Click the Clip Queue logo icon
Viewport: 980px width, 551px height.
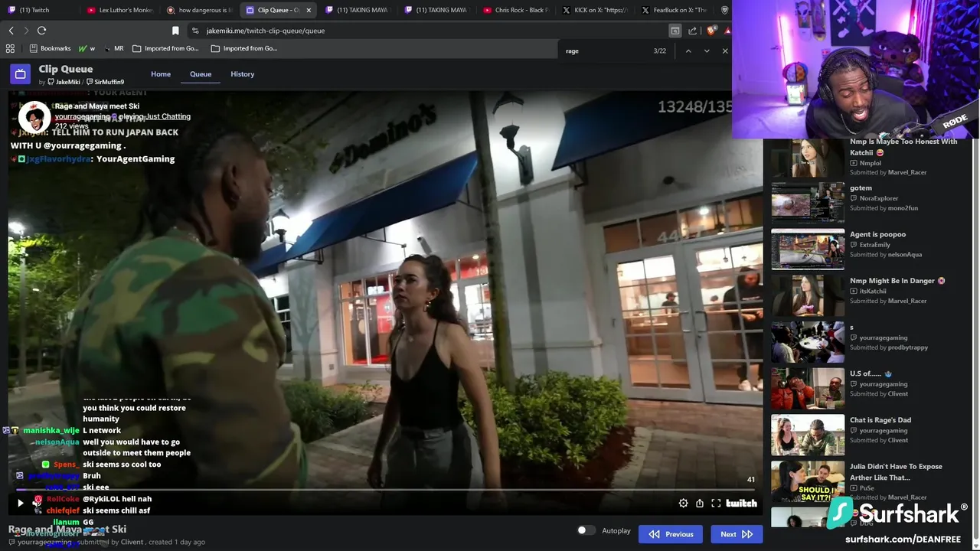coord(21,74)
